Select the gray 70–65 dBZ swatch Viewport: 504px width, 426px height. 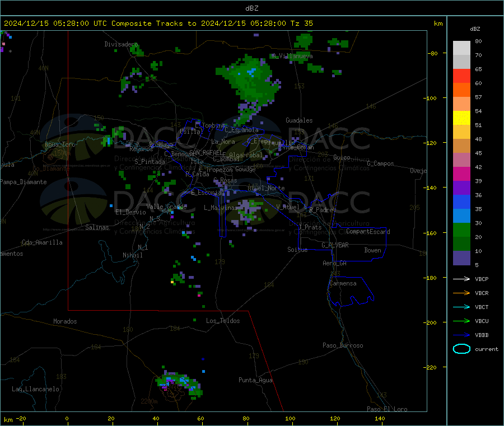461,62
